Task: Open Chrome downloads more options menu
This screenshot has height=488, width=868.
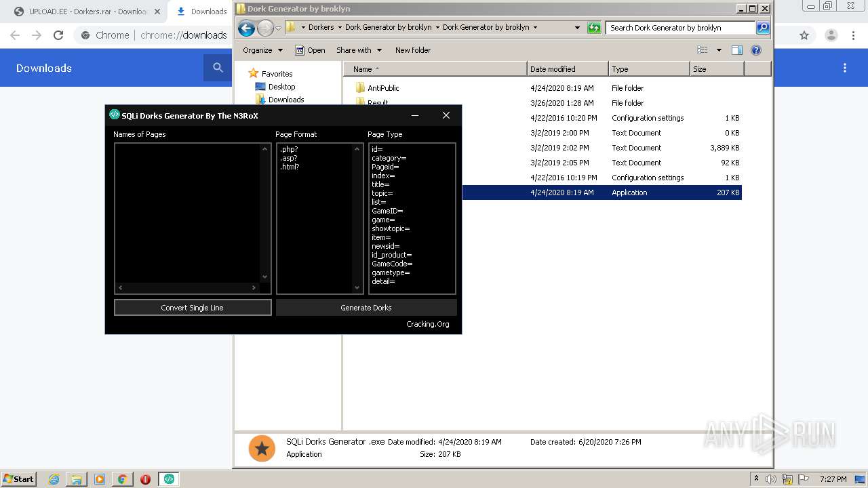Action: [845, 68]
